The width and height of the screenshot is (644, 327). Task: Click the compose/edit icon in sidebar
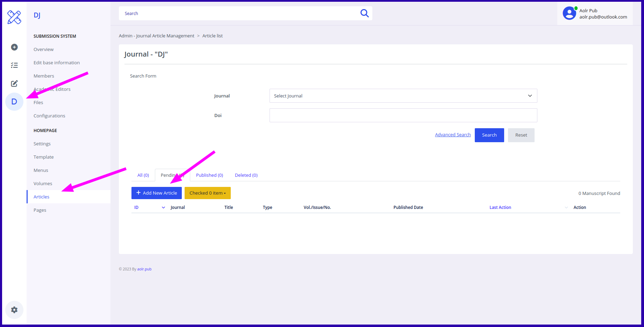coord(14,83)
